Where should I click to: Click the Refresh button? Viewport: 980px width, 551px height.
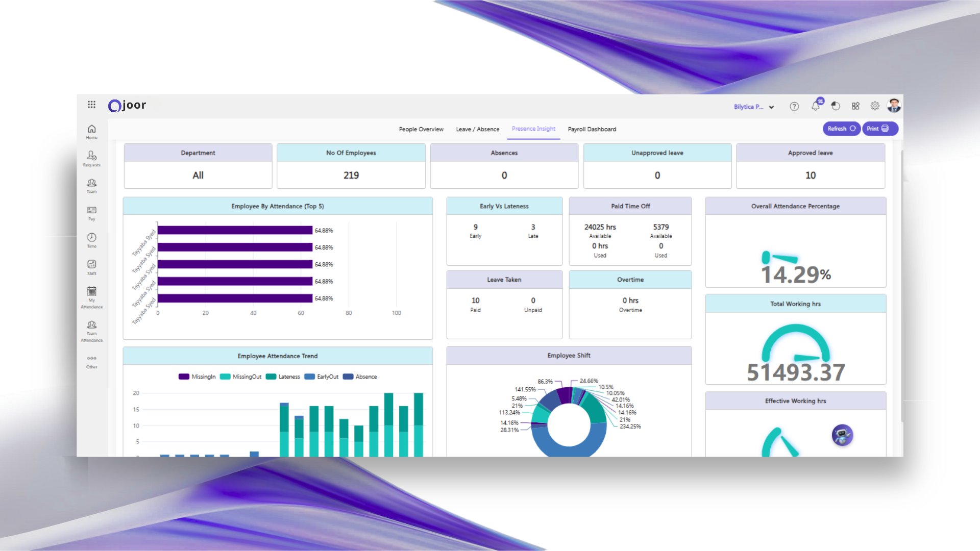point(841,129)
